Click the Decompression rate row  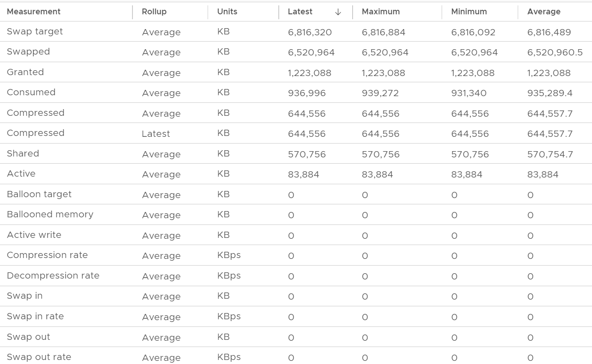(296, 276)
